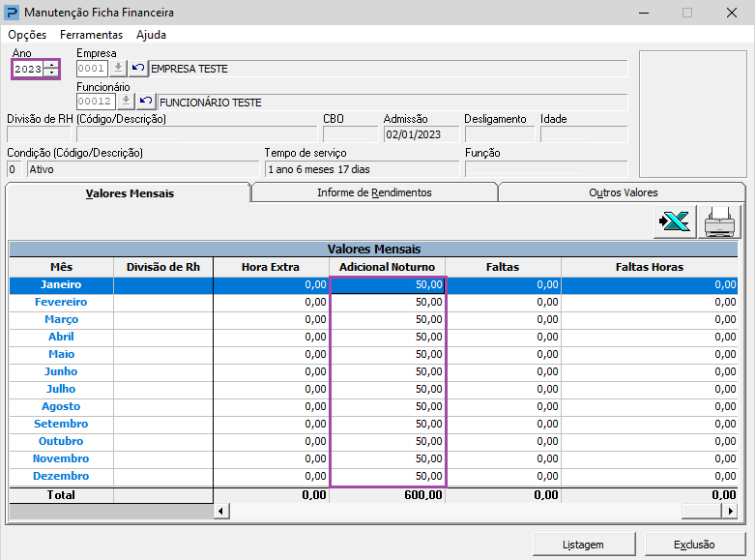Click the employee photo placeholder box

click(x=693, y=114)
